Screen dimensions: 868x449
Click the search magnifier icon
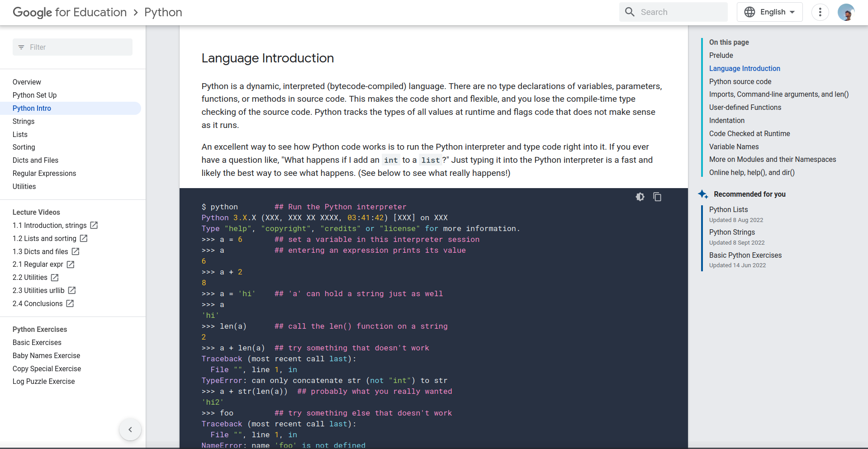pos(630,12)
